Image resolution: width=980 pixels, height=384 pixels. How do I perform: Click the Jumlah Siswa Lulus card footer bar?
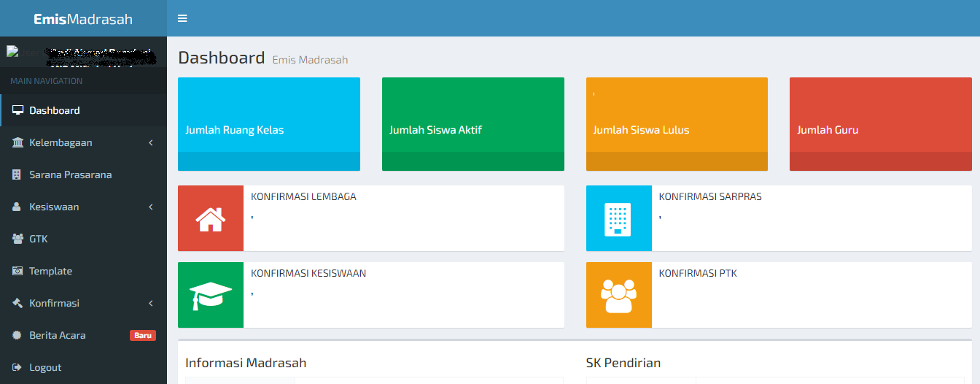click(677, 161)
